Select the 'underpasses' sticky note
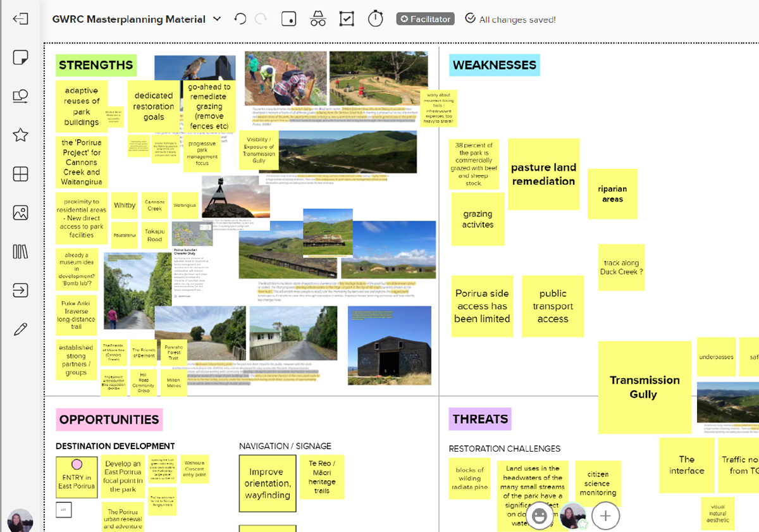Screen dimensions: 759x532 (x=716, y=357)
